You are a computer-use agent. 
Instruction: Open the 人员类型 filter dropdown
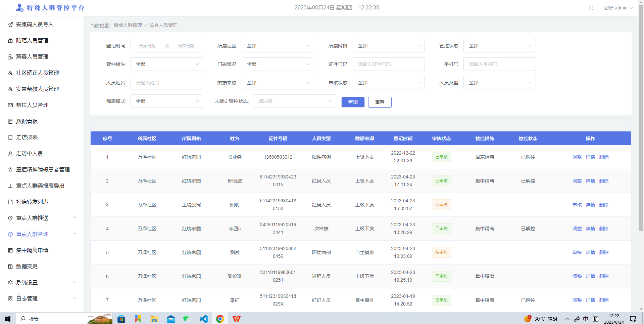[499, 83]
